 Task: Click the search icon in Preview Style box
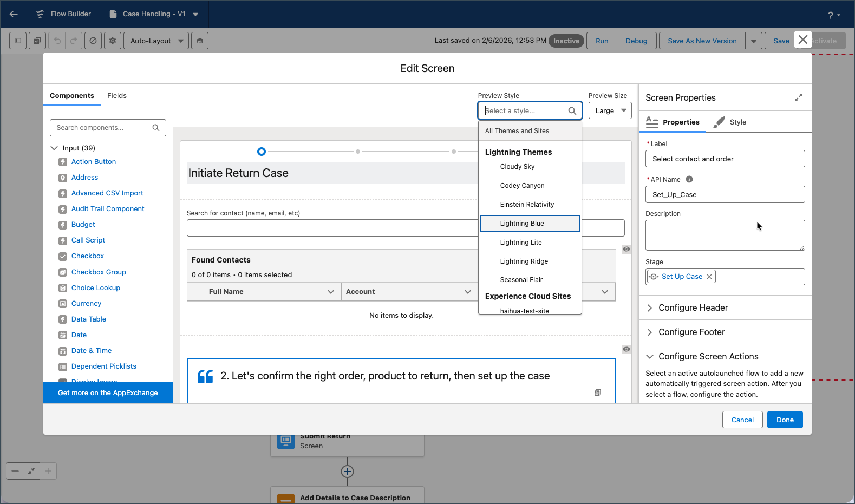(x=572, y=111)
